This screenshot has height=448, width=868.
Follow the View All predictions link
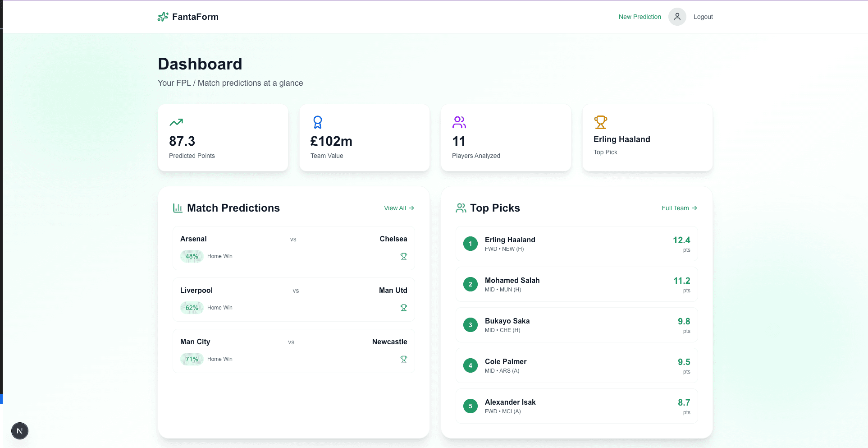[399, 208]
